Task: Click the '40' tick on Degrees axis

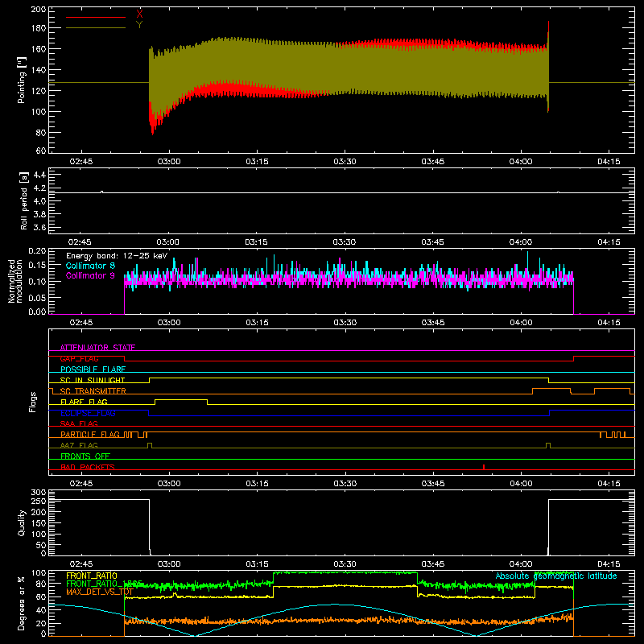Action: tap(41, 610)
